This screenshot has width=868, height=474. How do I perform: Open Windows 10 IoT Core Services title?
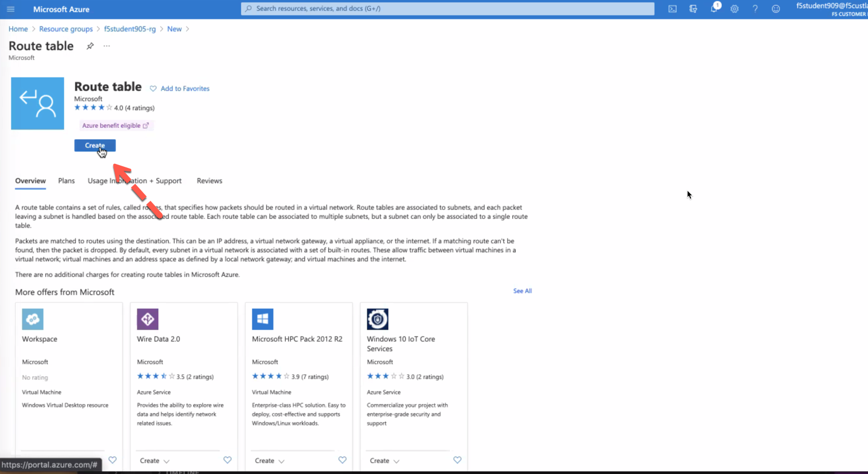[401, 344]
